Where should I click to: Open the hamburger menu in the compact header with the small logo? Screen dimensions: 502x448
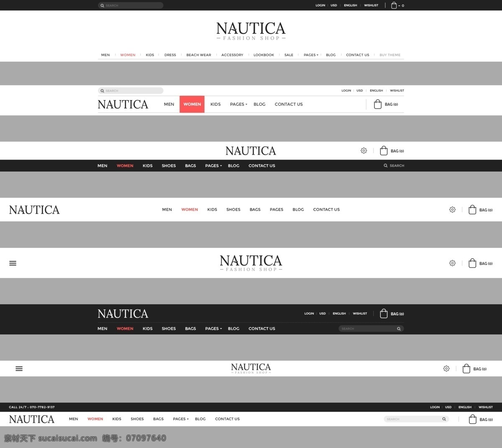pos(19,369)
